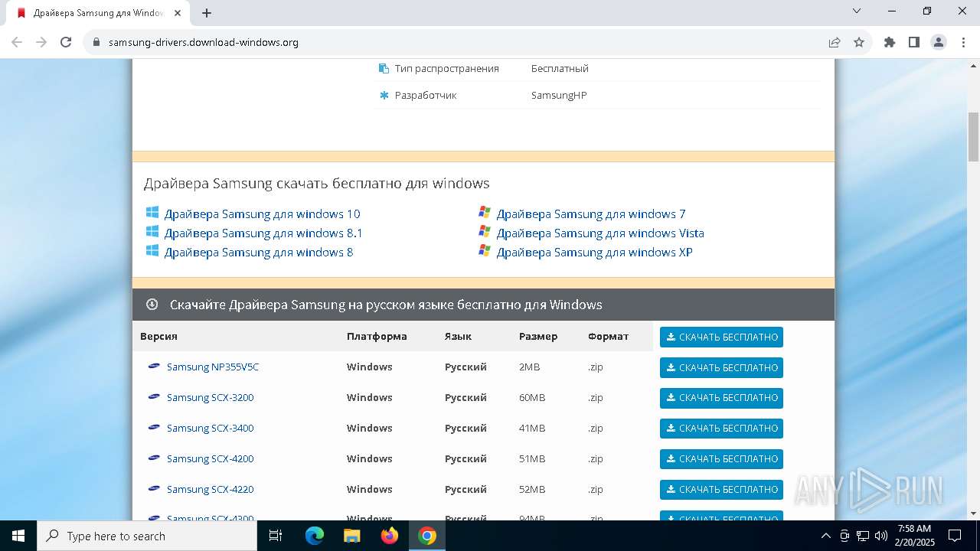This screenshot has height=551, width=980.
Task: Click the Windows logo beside windows 10 link
Action: point(152,212)
